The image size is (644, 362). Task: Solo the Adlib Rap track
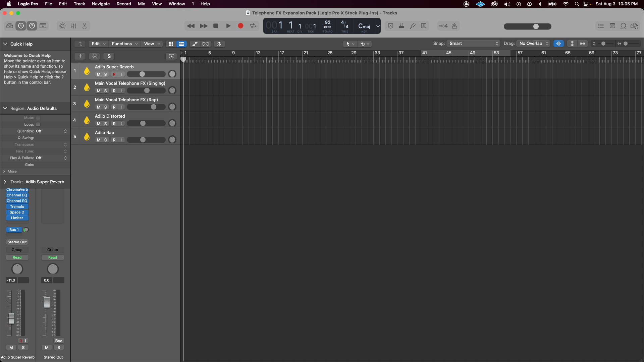(x=106, y=140)
